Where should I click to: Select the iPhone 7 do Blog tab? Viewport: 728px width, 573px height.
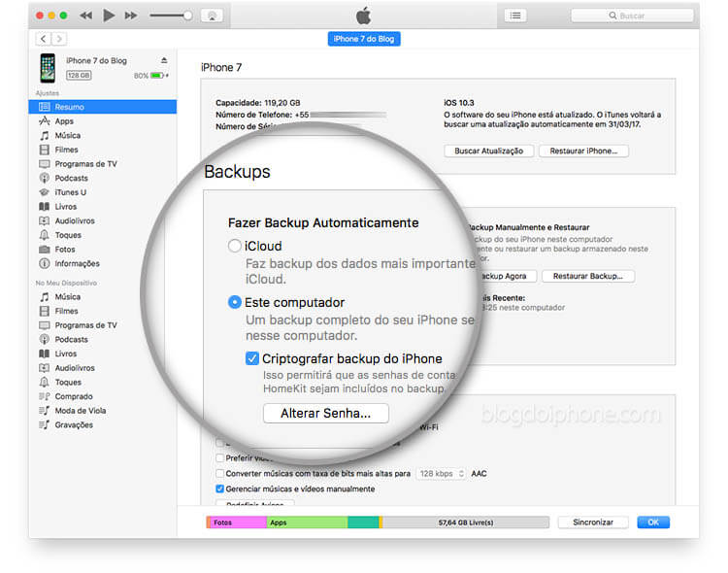pos(364,39)
